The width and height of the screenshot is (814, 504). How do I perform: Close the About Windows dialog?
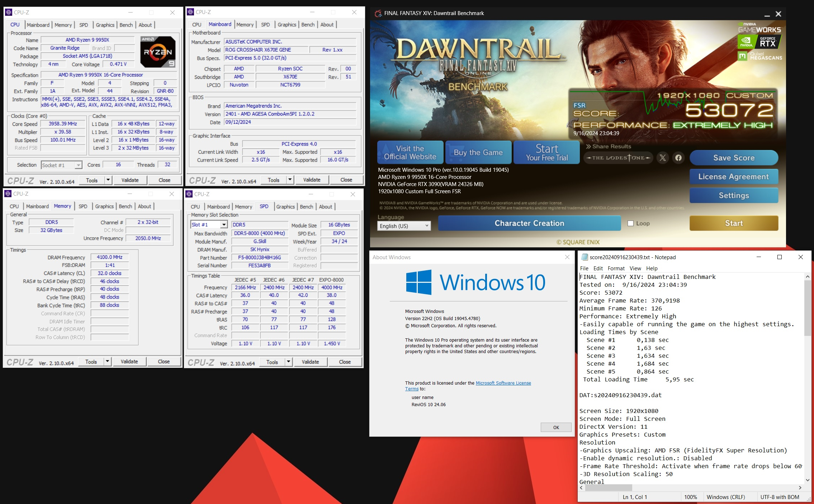coord(567,257)
